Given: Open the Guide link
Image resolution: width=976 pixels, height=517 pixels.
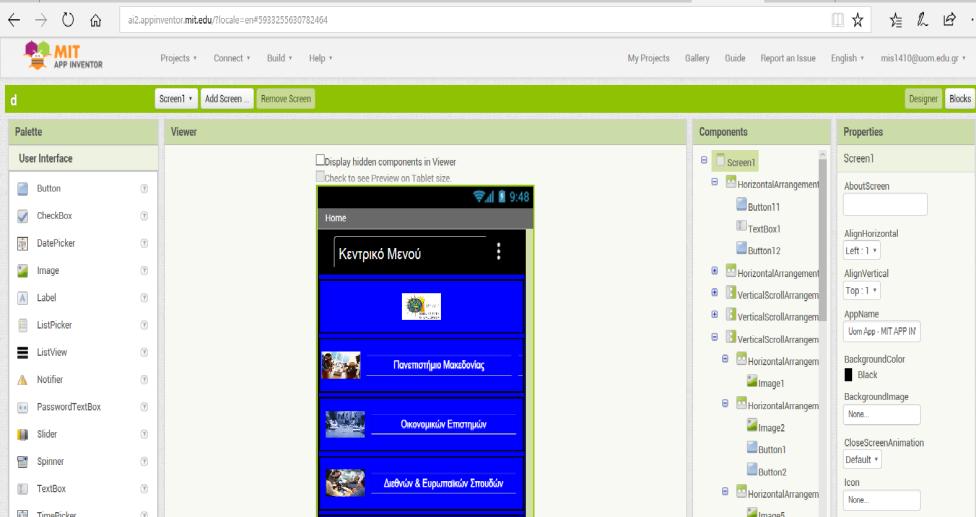Looking at the screenshot, I should (x=735, y=58).
